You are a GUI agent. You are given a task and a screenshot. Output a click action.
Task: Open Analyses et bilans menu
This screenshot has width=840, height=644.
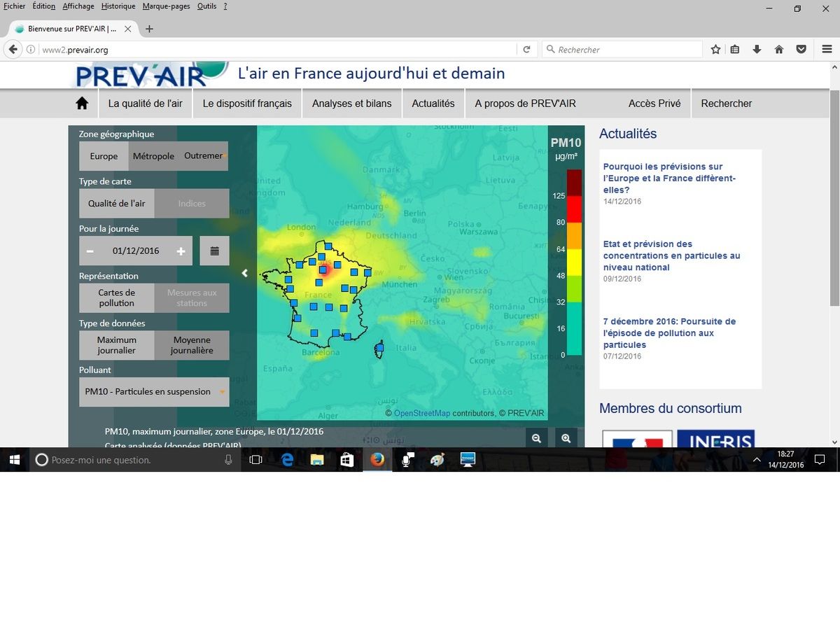(352, 104)
